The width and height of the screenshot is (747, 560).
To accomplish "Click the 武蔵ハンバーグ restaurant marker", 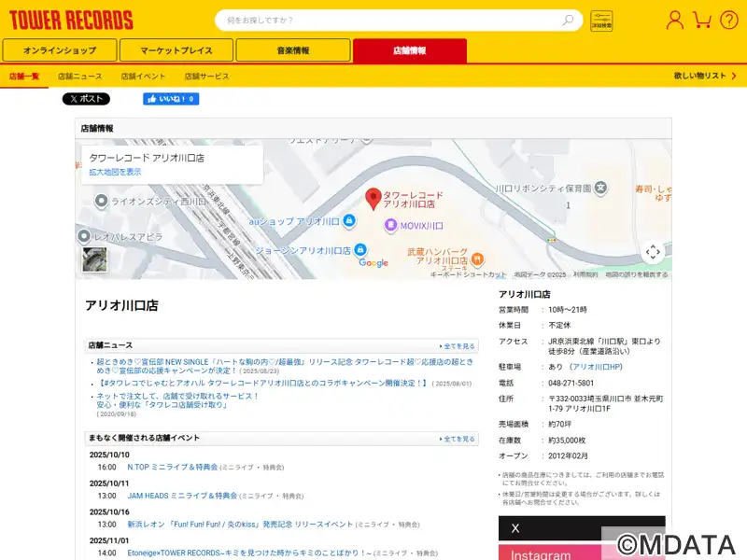I will tap(477, 259).
